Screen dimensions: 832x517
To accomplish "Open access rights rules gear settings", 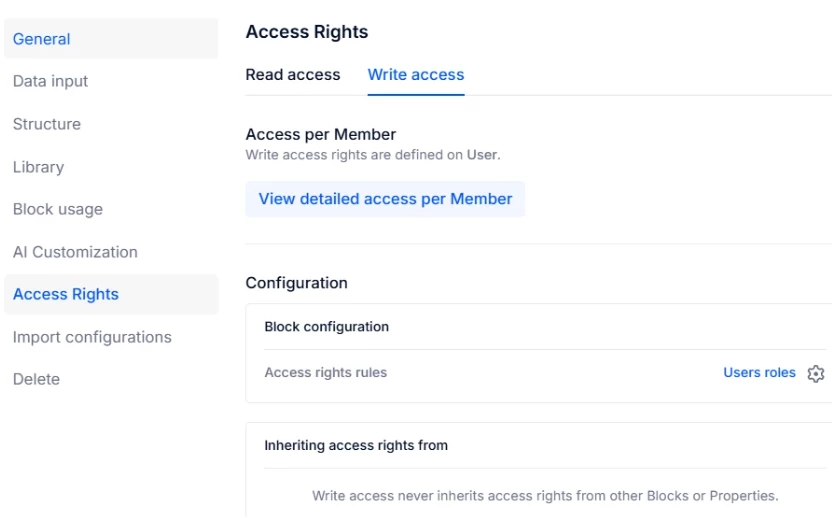I will click(x=816, y=374).
